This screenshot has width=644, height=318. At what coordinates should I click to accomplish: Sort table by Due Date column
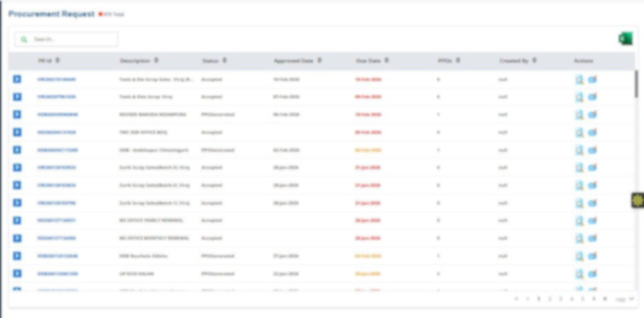coord(386,60)
